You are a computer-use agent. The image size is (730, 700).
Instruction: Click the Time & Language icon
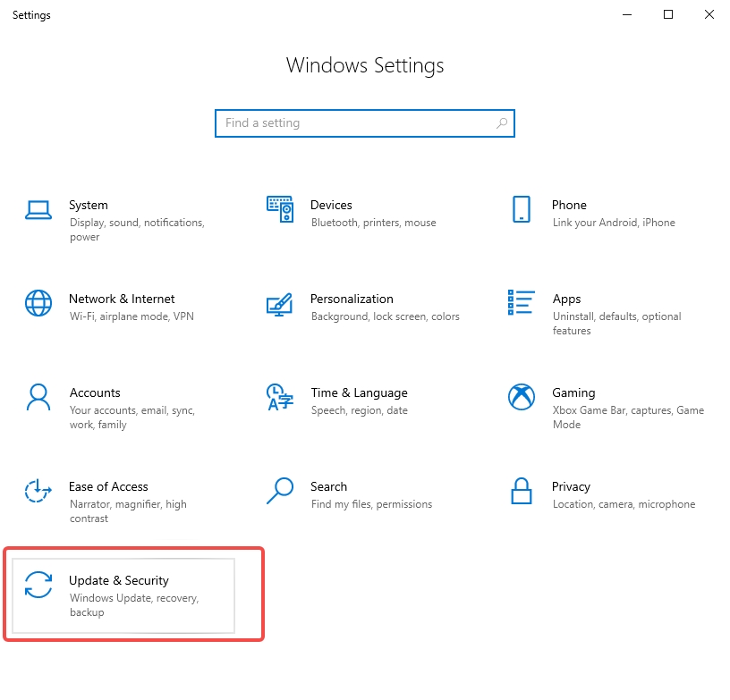click(280, 397)
